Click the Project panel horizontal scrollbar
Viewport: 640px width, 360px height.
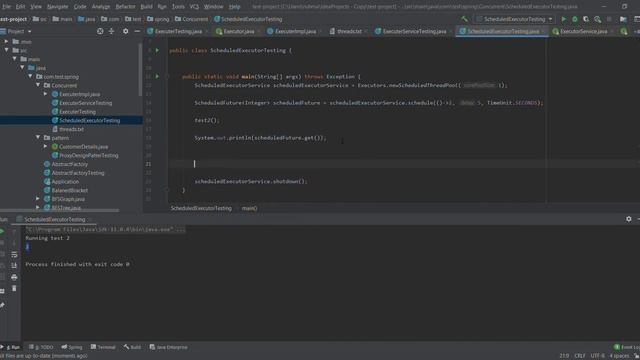click(x=59, y=211)
